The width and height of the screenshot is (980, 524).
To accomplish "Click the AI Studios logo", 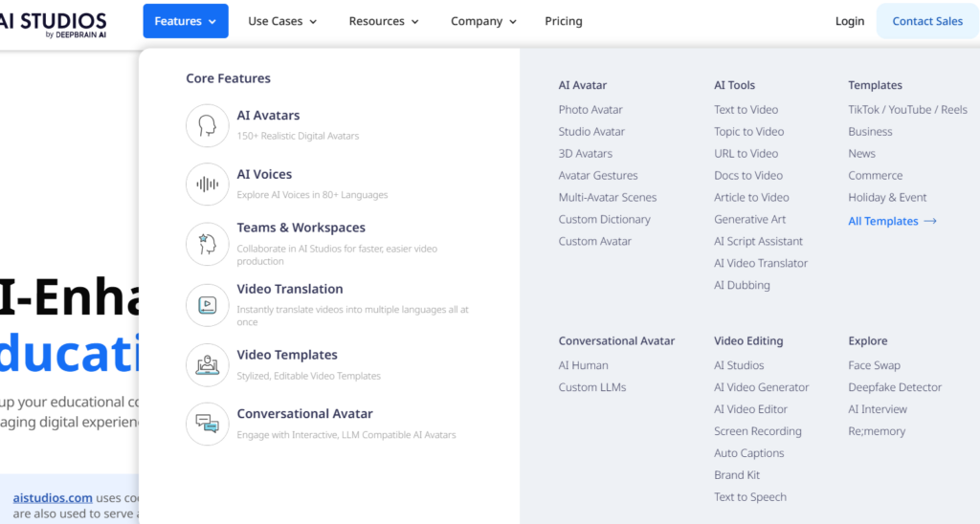I will [x=54, y=24].
